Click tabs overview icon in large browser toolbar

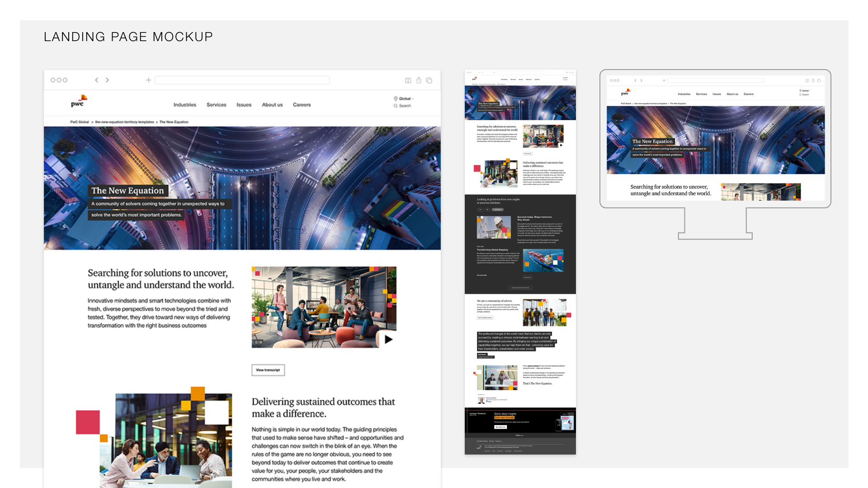pos(429,80)
